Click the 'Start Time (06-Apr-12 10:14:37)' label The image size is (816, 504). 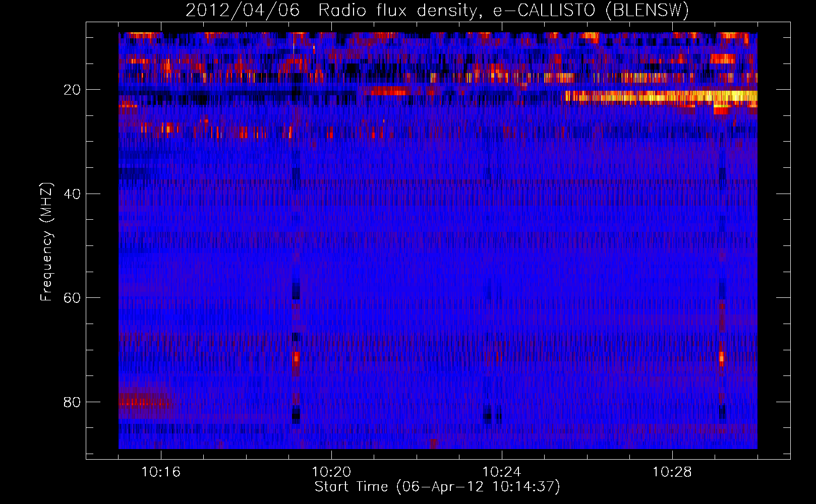437,487
